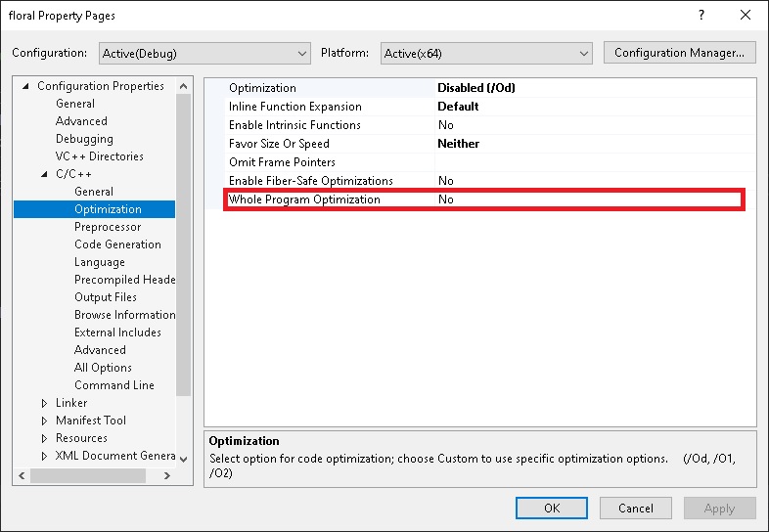
Task: Open the Preprocessor page
Action: [108, 227]
